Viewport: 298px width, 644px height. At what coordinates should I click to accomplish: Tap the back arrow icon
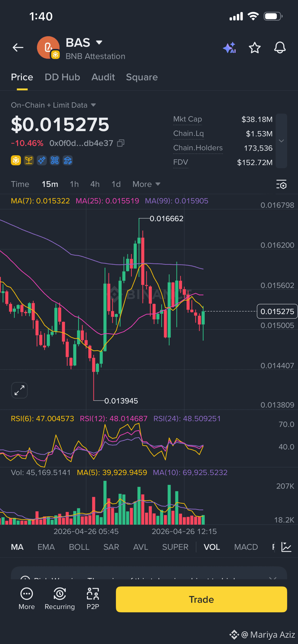tap(18, 47)
